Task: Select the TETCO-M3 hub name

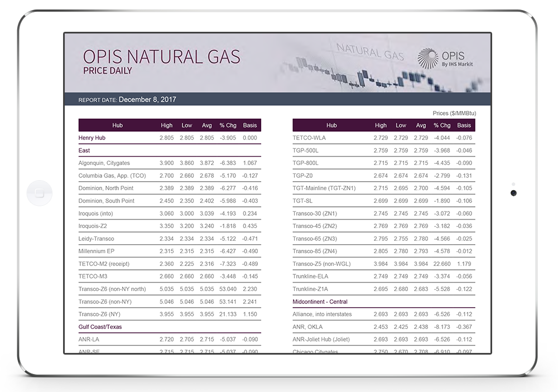Action: 93,277
